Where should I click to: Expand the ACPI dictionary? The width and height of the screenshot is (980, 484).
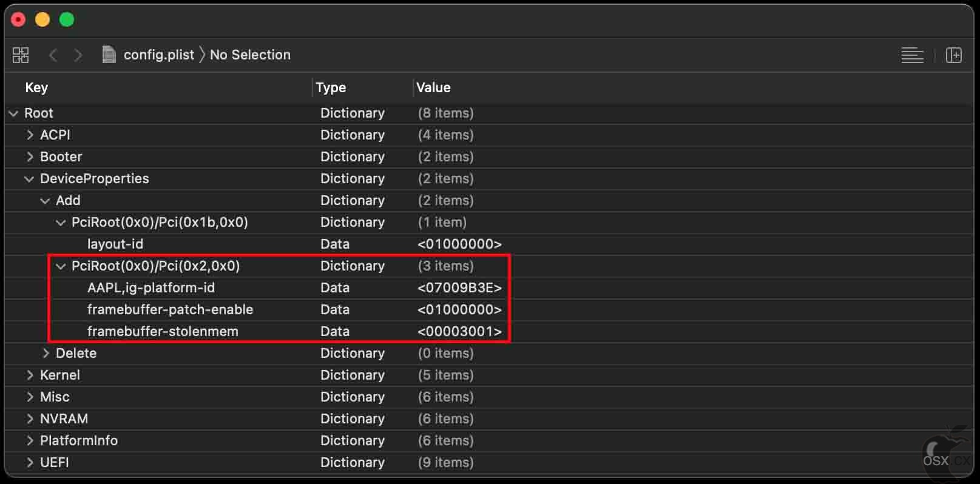coord(30,135)
